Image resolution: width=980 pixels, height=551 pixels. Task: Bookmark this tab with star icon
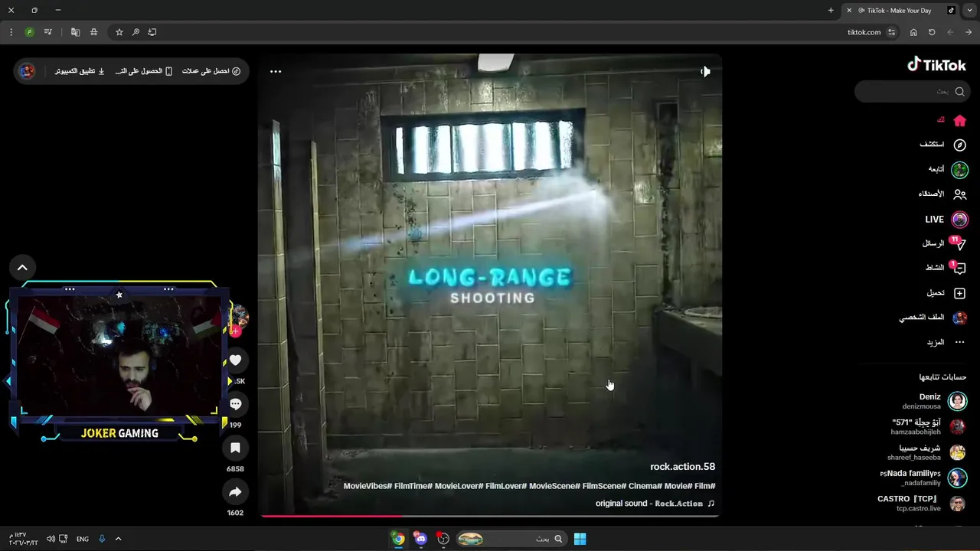pos(119,32)
